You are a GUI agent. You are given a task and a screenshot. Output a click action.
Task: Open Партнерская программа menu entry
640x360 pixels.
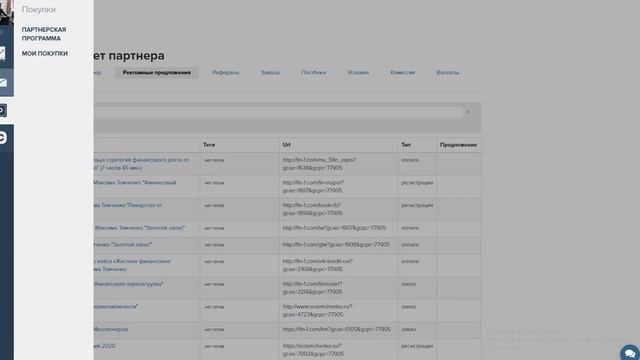tap(44, 34)
